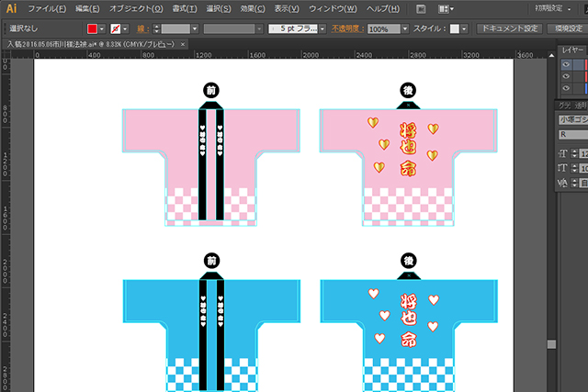Click the red fill color swatch

(x=92, y=28)
